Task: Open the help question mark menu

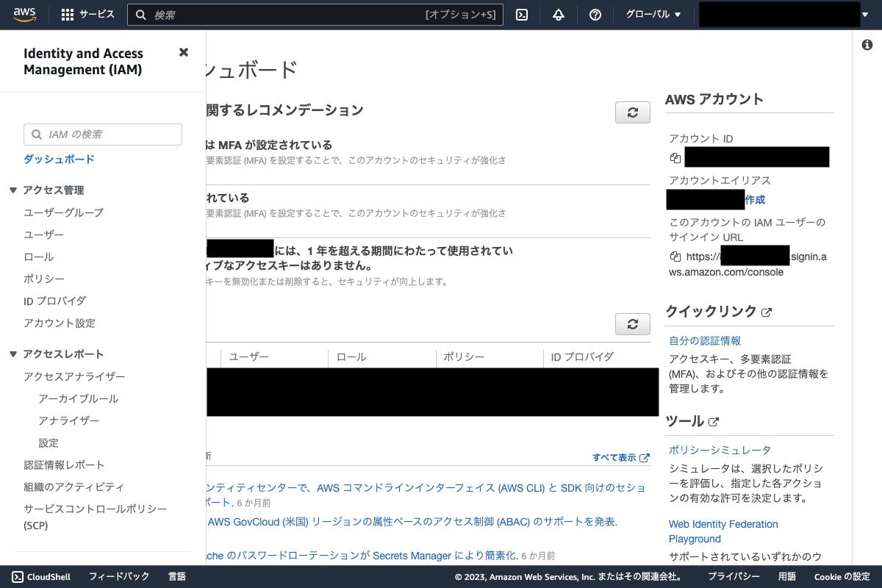Action: pyautogui.click(x=595, y=15)
